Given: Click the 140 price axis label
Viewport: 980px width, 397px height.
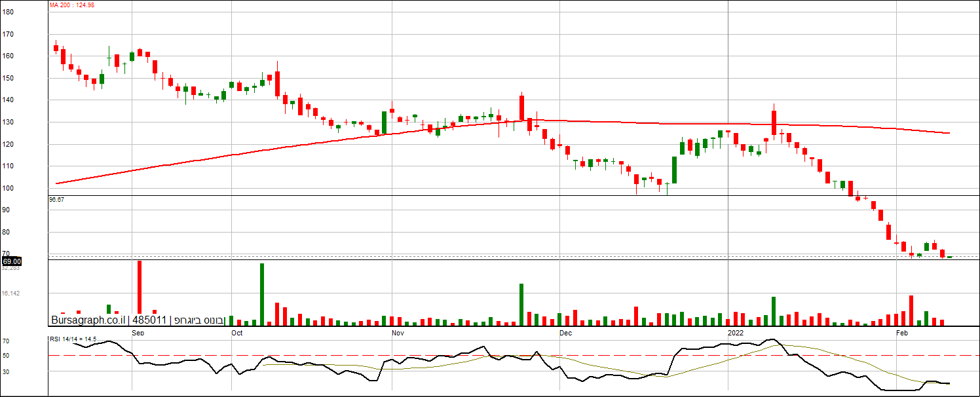Looking at the screenshot, I should coord(8,100).
